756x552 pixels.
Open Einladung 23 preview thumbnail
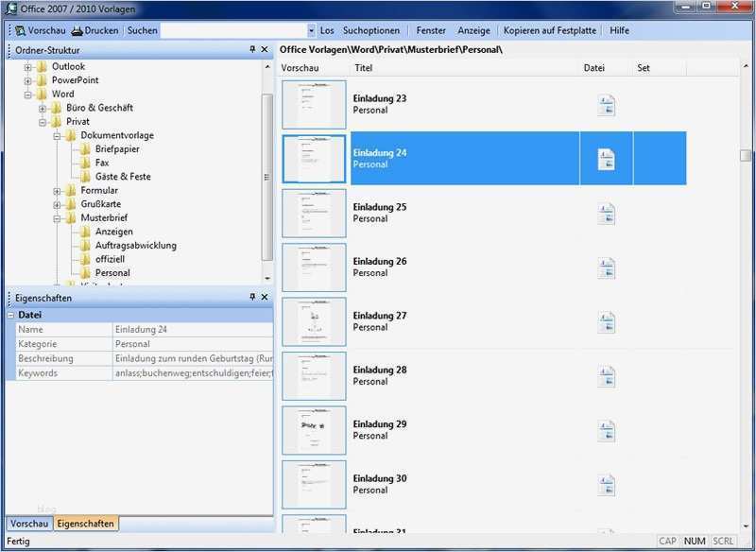[x=314, y=105]
